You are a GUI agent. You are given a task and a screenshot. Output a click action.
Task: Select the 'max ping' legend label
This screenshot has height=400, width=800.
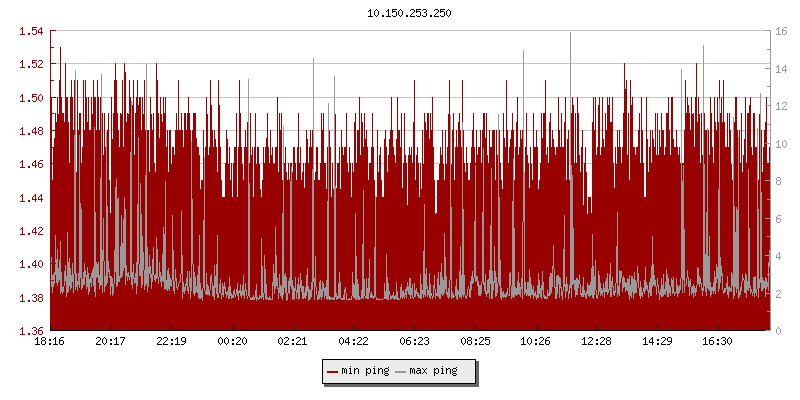pos(433,372)
